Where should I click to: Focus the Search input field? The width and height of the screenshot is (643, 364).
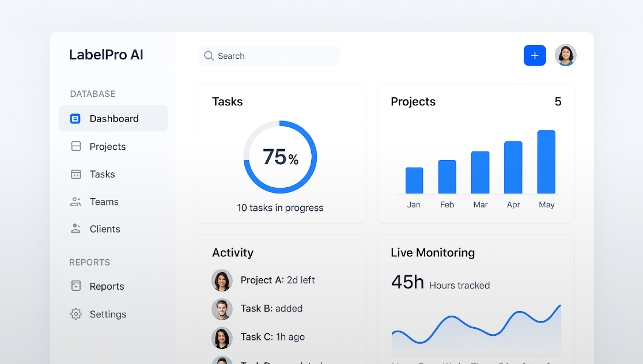[x=268, y=56]
